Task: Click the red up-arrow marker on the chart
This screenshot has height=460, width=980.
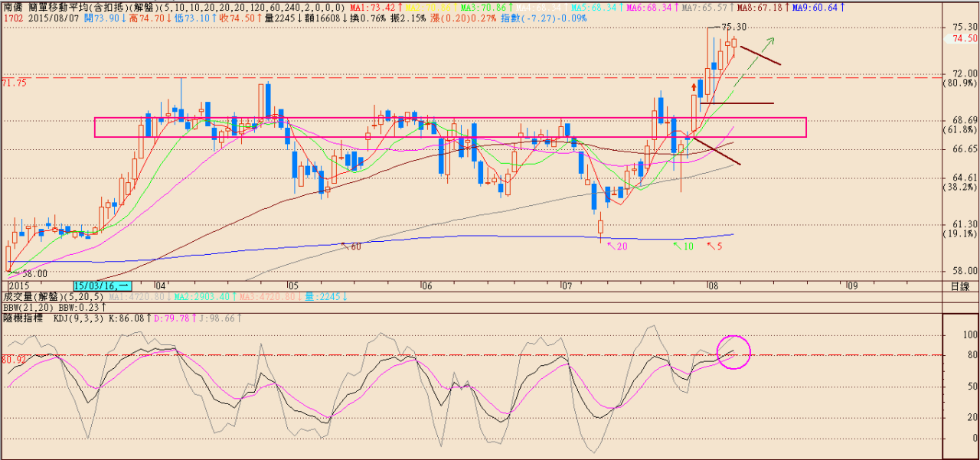Action: point(694,86)
